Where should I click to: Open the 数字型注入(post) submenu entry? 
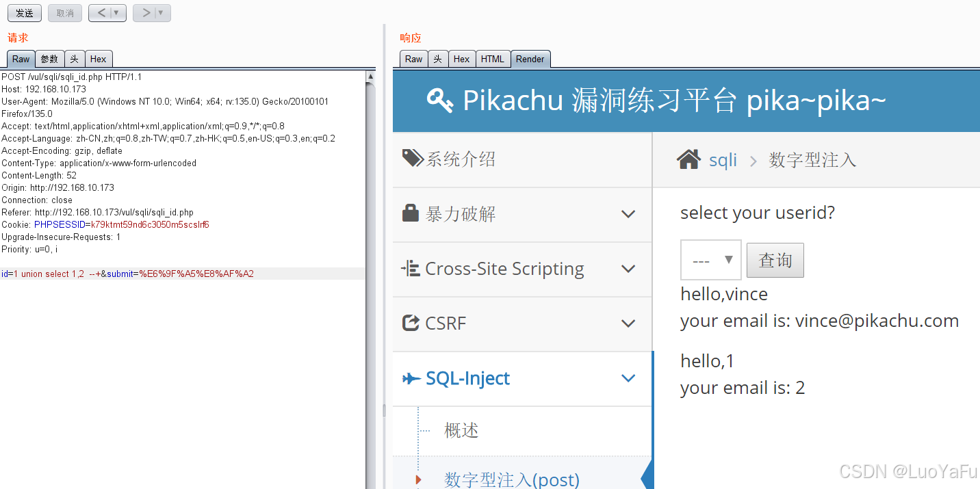[x=512, y=479]
